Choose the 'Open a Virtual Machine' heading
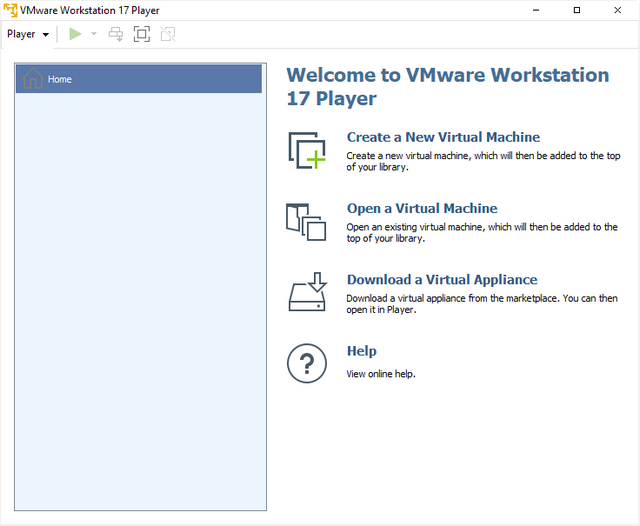 (x=422, y=209)
